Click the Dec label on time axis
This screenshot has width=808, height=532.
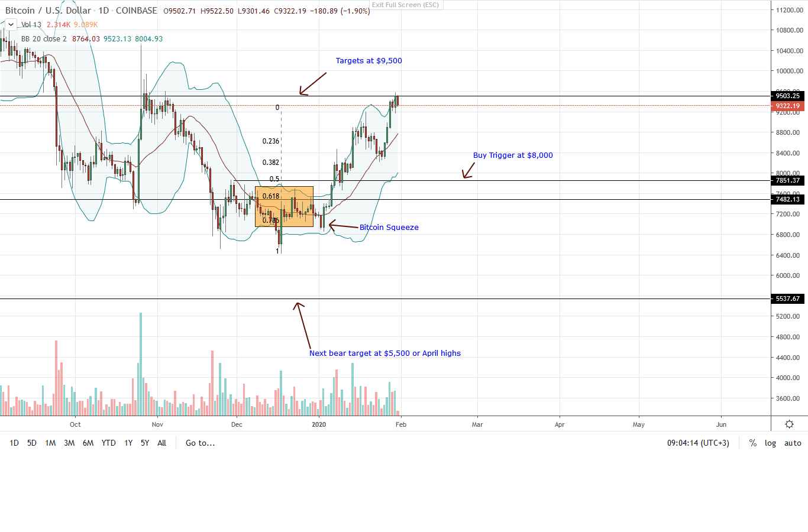click(x=237, y=424)
